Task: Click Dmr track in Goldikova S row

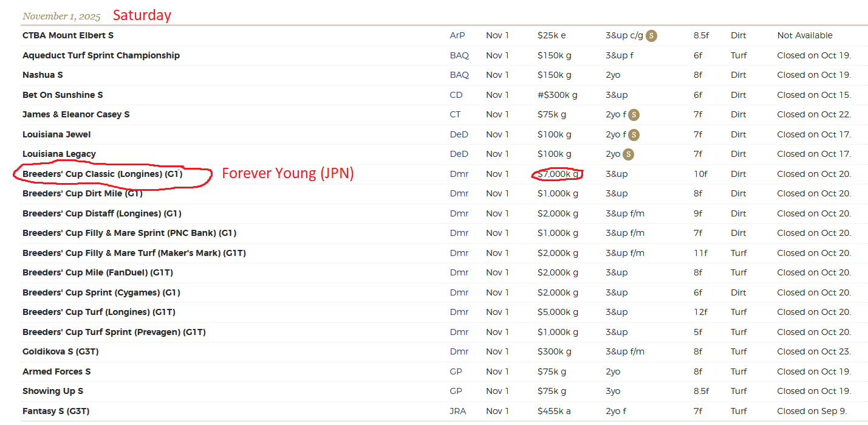Action: (x=459, y=351)
